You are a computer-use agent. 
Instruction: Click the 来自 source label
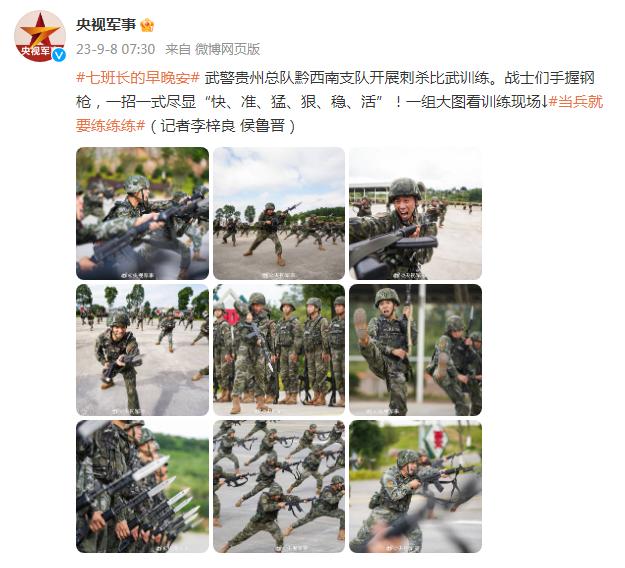tap(178, 49)
